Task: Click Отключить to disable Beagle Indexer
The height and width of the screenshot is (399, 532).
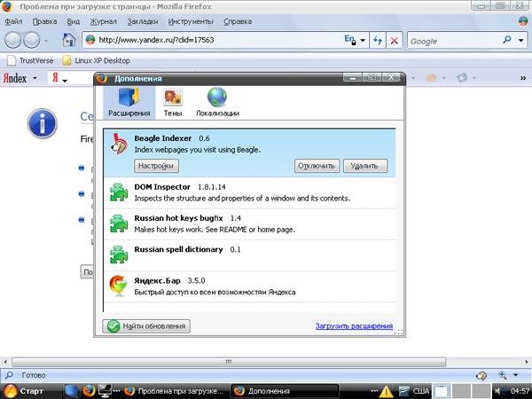Action: [317, 166]
